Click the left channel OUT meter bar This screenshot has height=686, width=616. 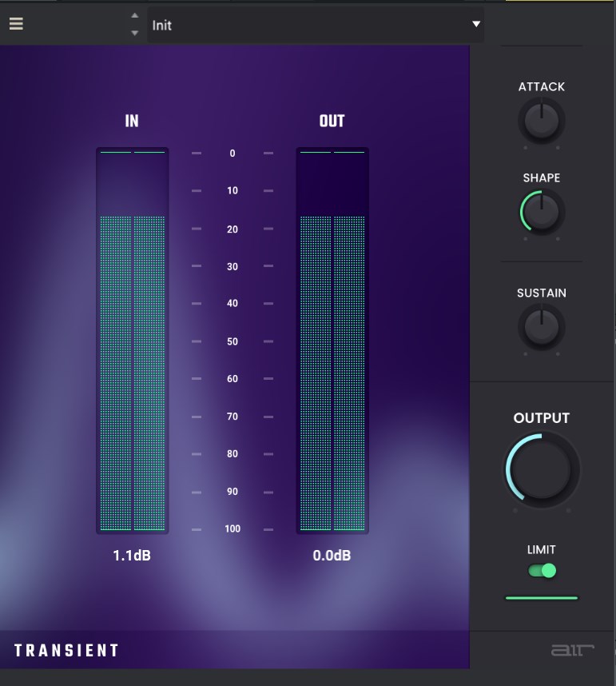[x=316, y=372]
